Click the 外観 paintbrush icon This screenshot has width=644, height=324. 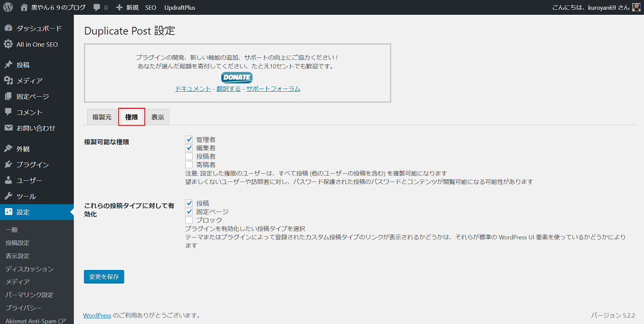[x=8, y=149]
